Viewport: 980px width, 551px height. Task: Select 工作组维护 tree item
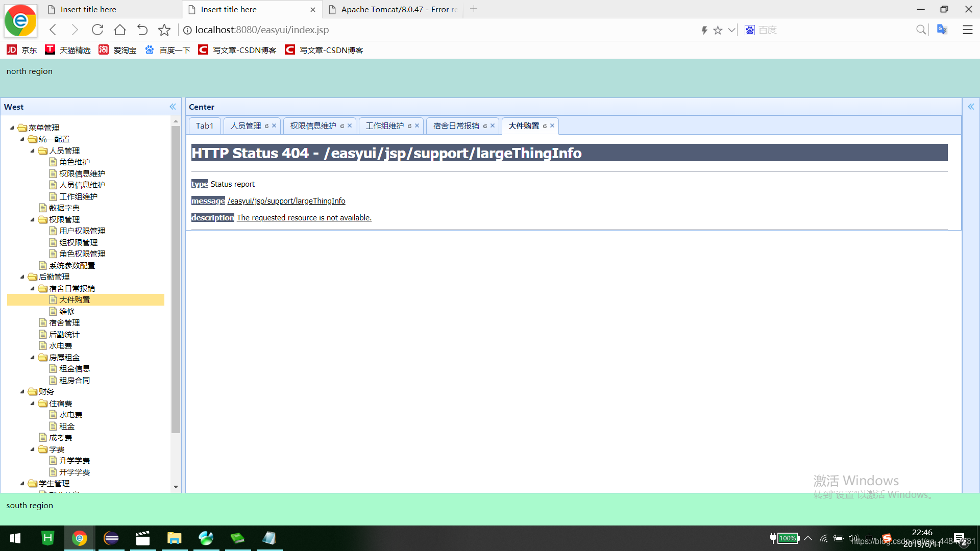(78, 196)
